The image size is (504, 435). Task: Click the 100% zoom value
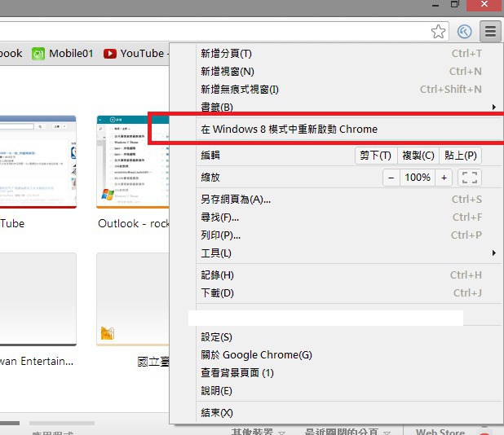click(x=418, y=178)
